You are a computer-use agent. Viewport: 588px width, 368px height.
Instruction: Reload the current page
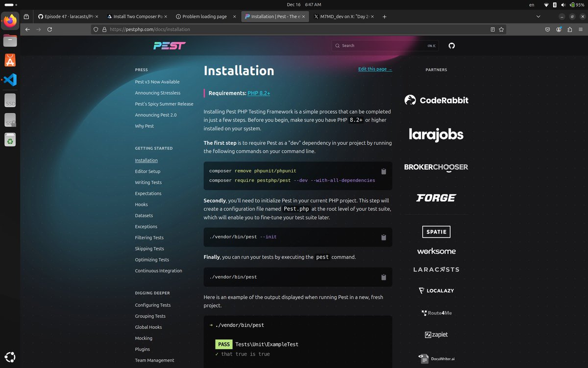click(x=49, y=29)
